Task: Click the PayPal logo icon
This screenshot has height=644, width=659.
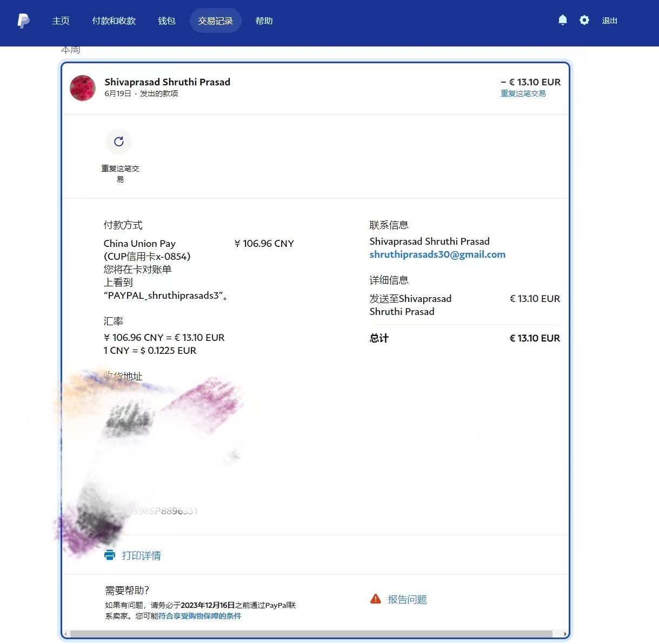Action: [x=23, y=21]
